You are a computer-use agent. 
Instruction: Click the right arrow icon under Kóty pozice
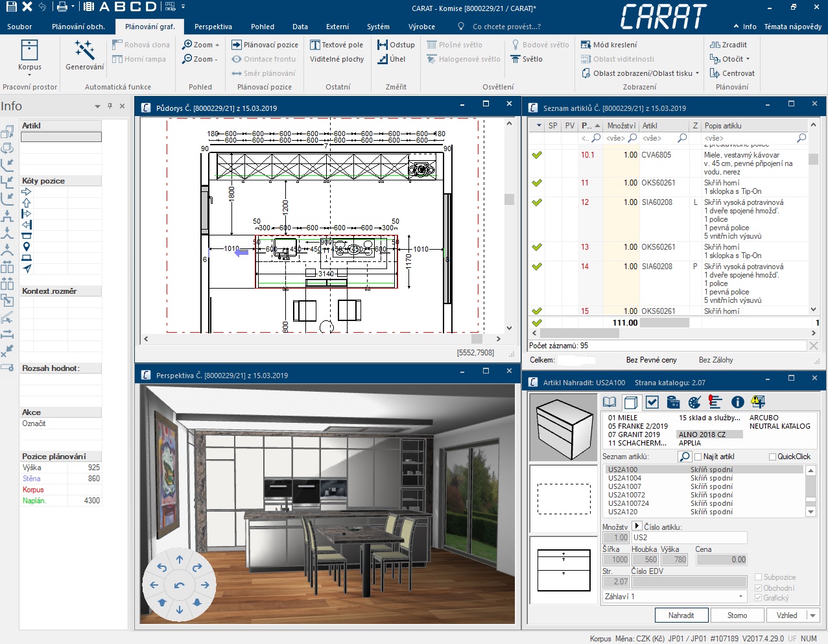click(x=27, y=192)
